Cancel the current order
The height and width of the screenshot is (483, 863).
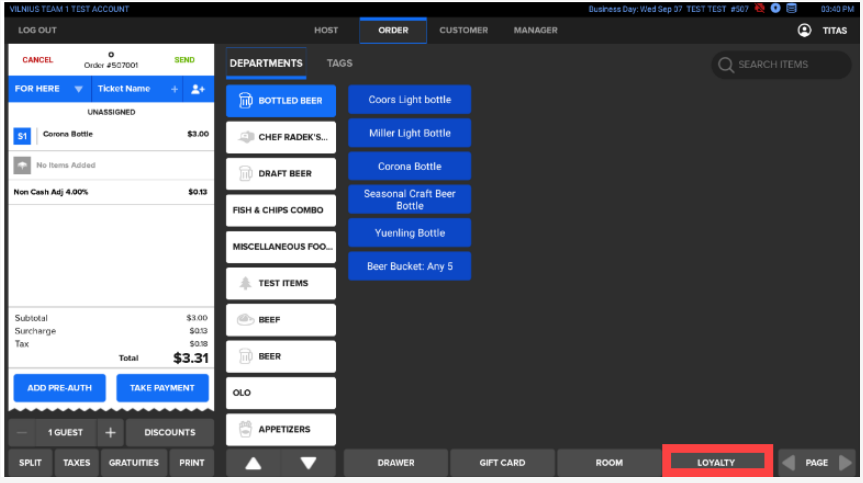[37, 59]
